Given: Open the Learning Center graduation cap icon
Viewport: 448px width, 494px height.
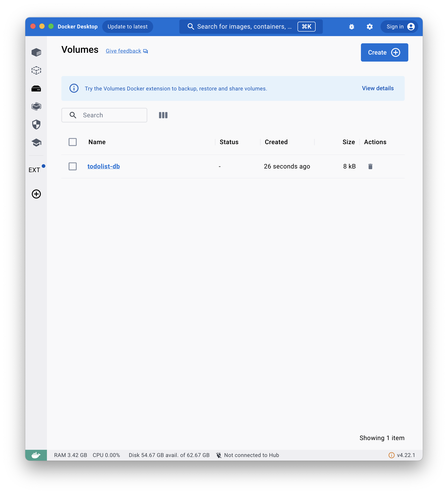Looking at the screenshot, I should click(x=36, y=143).
